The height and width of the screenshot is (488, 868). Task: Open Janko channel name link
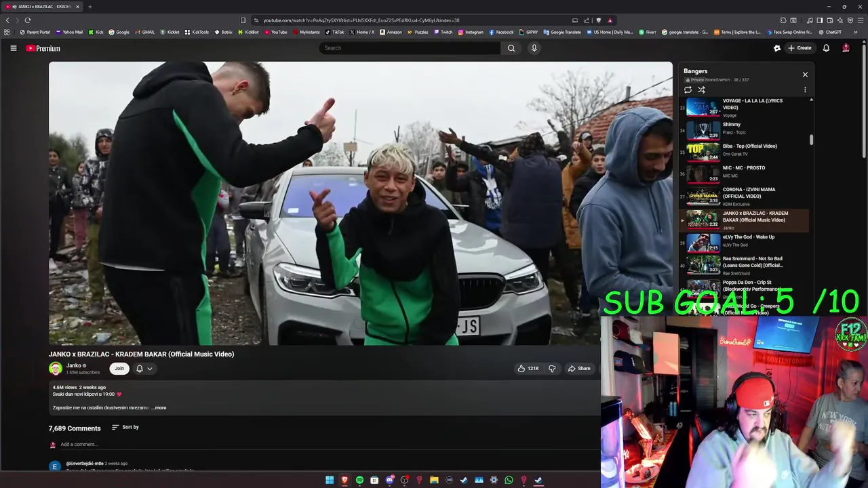(73, 365)
